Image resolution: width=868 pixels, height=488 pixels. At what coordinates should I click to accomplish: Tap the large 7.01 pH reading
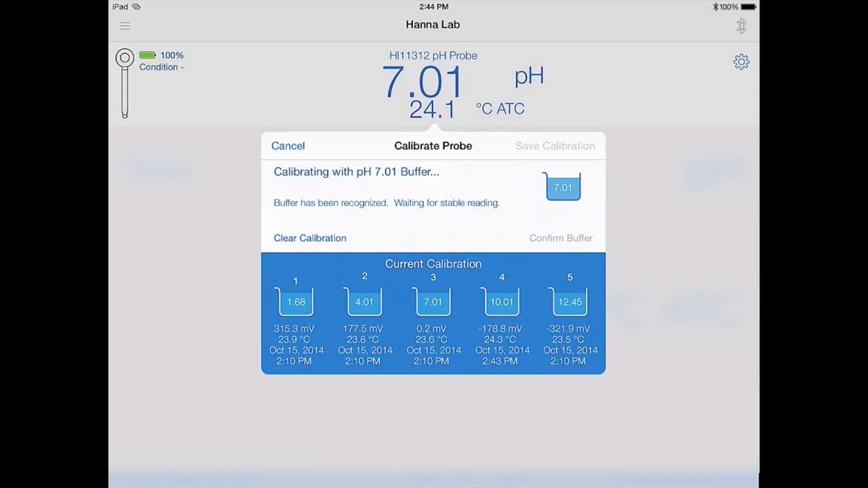coord(422,83)
